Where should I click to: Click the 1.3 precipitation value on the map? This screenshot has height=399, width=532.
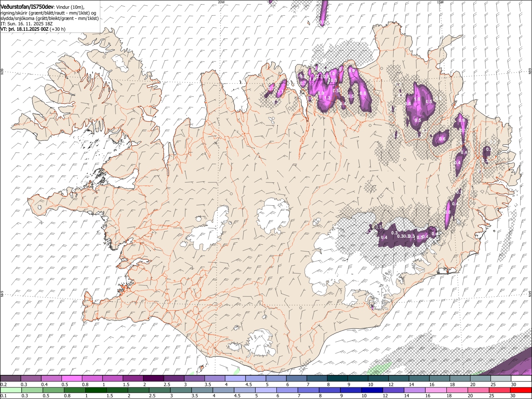click(x=327, y=98)
